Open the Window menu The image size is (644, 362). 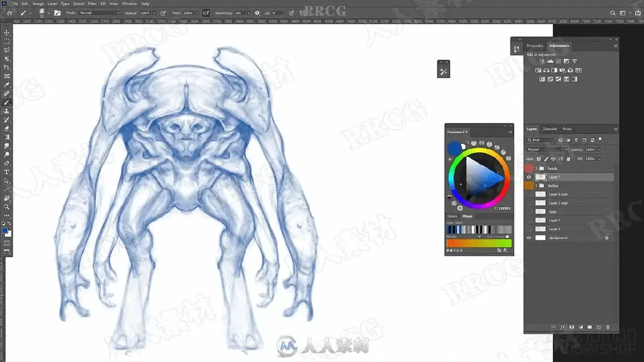coord(129,4)
